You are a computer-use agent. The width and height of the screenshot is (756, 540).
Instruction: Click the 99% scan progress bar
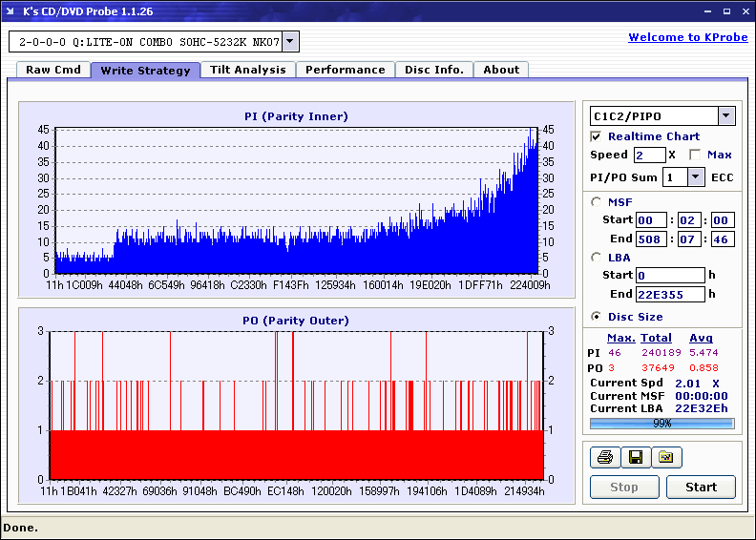pyautogui.click(x=661, y=423)
